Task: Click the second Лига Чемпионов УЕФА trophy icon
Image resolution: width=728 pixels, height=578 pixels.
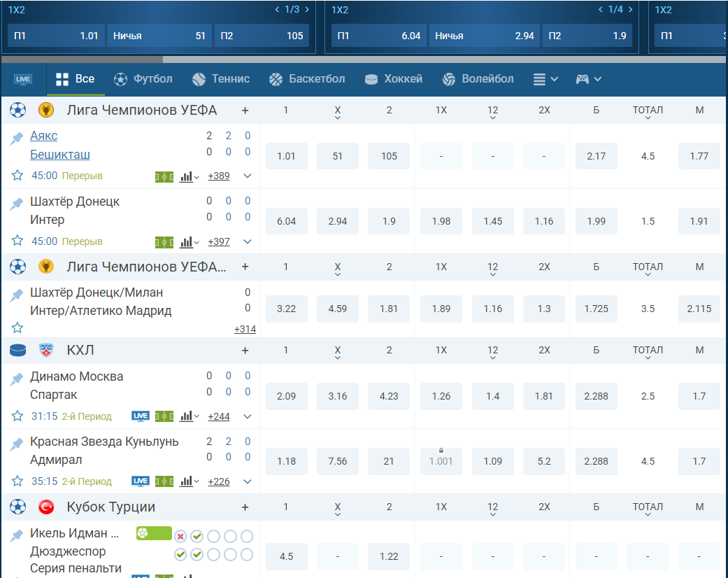Action: [x=46, y=267]
